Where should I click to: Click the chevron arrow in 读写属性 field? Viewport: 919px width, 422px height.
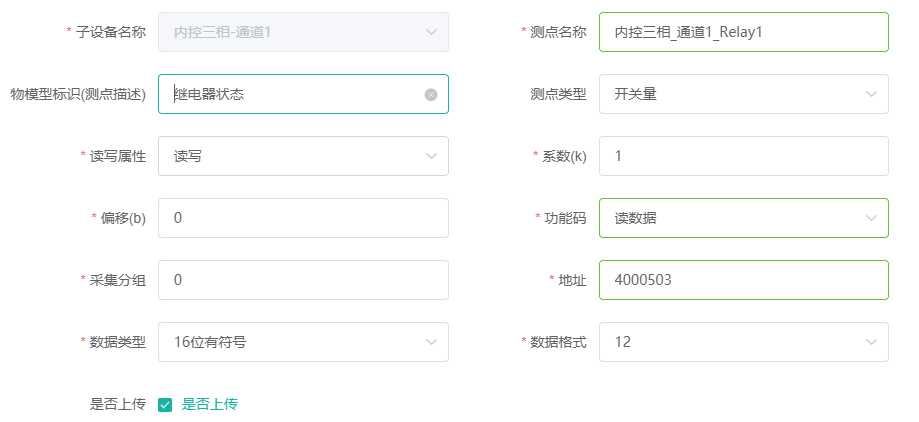(431, 156)
